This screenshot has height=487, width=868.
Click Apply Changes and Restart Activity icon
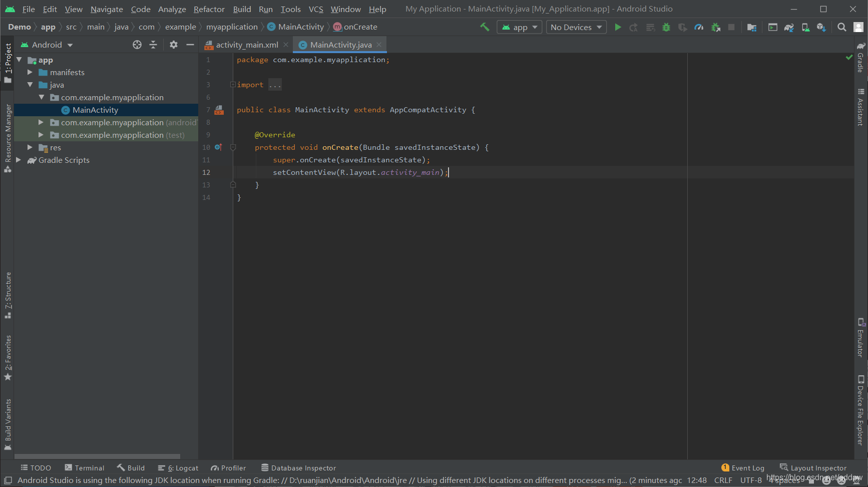[x=634, y=27]
